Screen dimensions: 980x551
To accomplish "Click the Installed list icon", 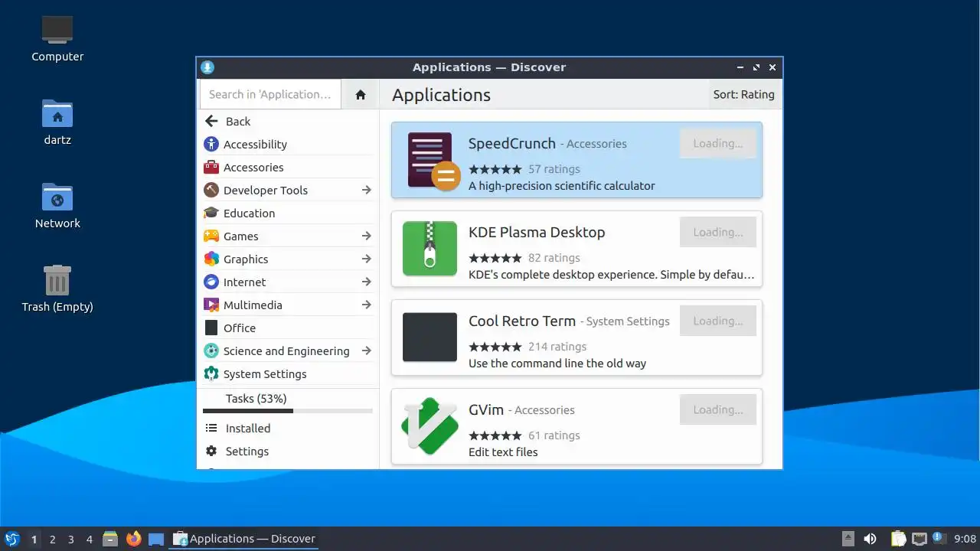I will [x=211, y=428].
